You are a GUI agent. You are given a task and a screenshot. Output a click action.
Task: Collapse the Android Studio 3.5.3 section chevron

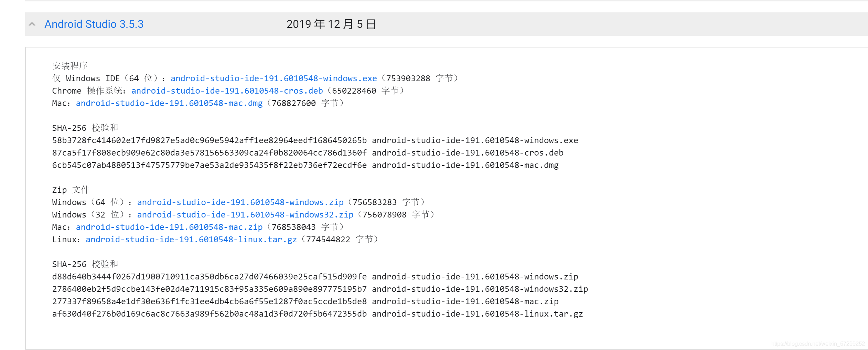coord(32,24)
